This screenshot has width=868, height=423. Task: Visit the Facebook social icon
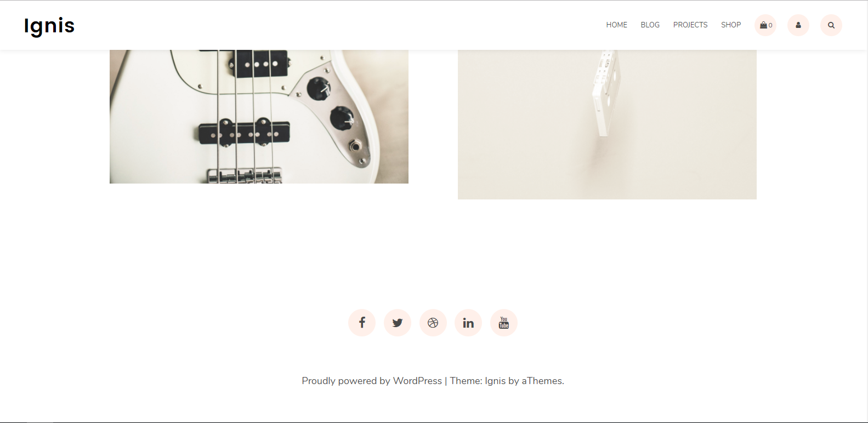point(362,323)
